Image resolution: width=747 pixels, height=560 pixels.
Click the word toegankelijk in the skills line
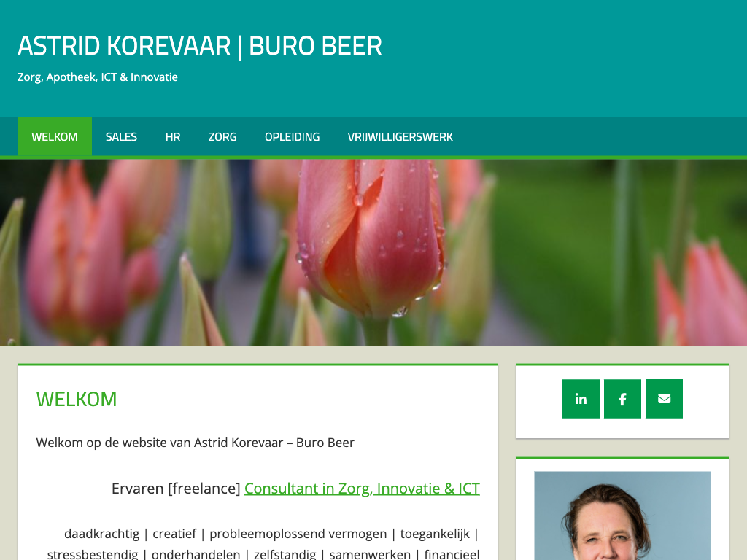[x=435, y=534]
